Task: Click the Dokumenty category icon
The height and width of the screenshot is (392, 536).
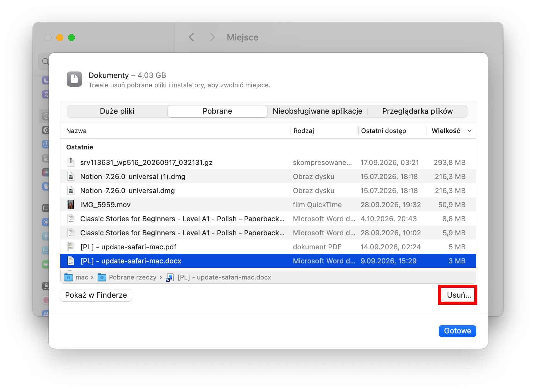Action: [74, 79]
